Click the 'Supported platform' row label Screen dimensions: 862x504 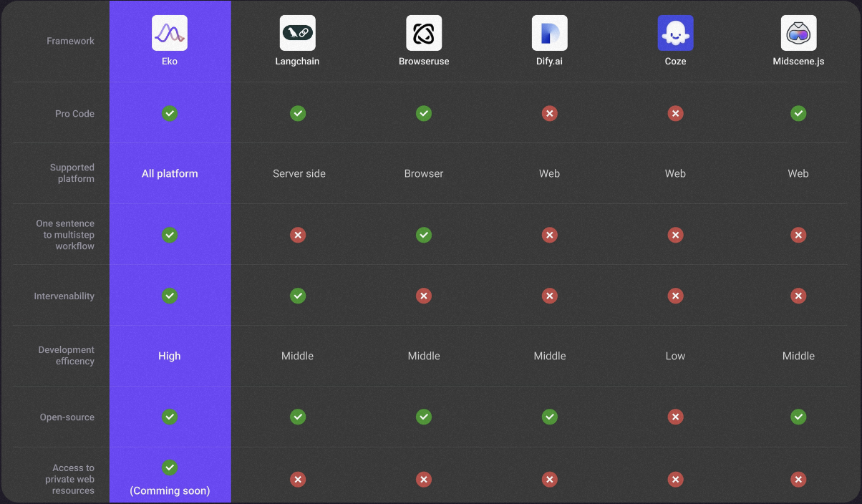click(72, 173)
